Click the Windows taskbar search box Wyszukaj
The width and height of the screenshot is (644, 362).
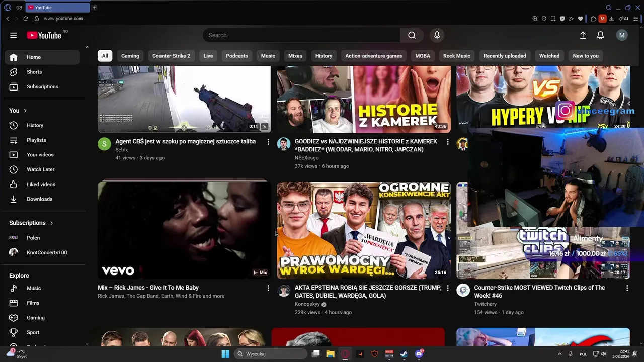click(x=272, y=354)
